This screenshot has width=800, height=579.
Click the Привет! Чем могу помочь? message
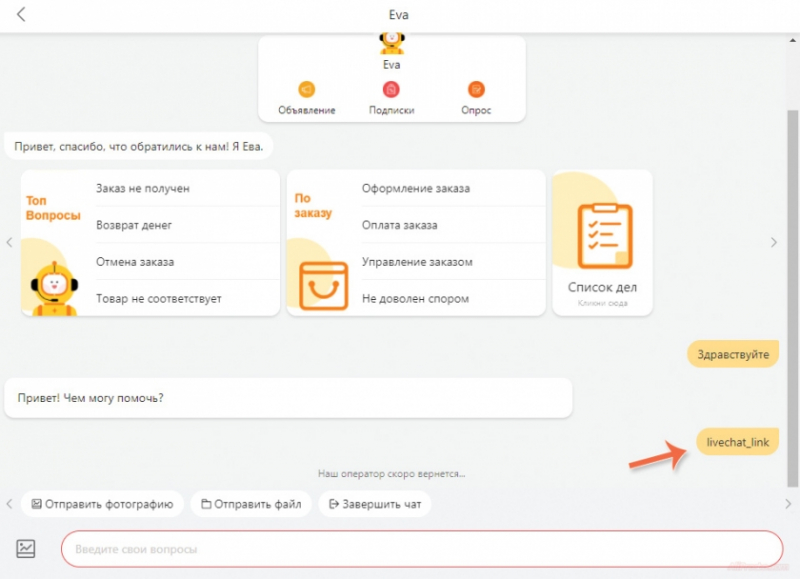[288, 398]
